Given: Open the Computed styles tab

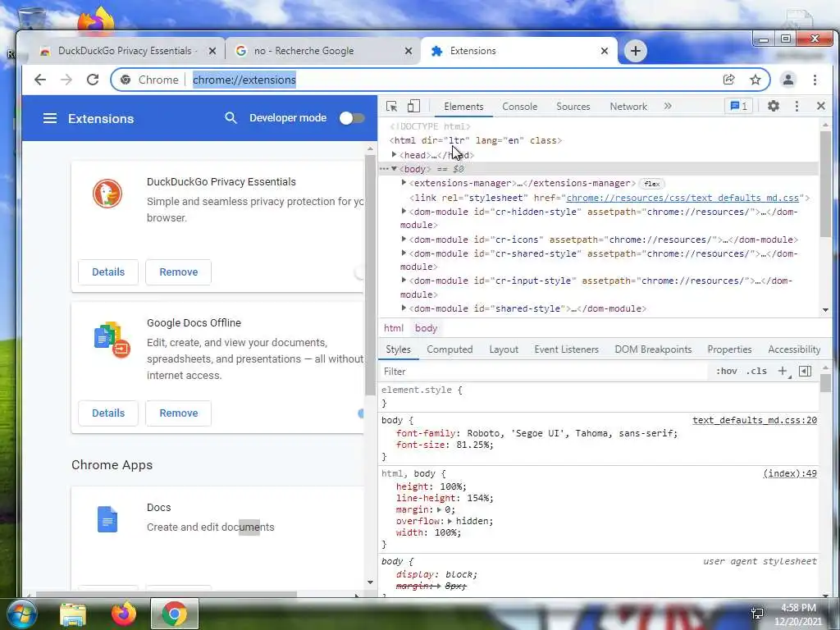Looking at the screenshot, I should (450, 349).
